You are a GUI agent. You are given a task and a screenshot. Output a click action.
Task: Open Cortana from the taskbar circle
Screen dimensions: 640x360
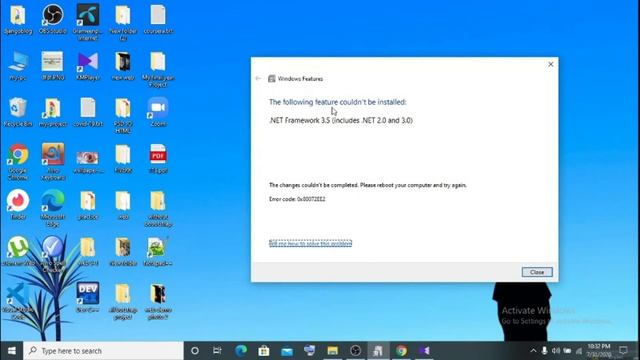[x=195, y=351]
